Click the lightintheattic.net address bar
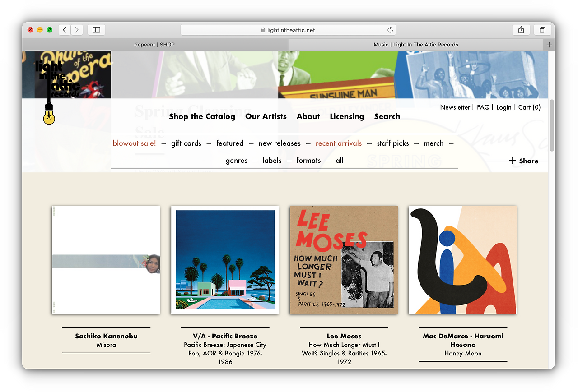The height and width of the screenshot is (392, 578). 288,30
